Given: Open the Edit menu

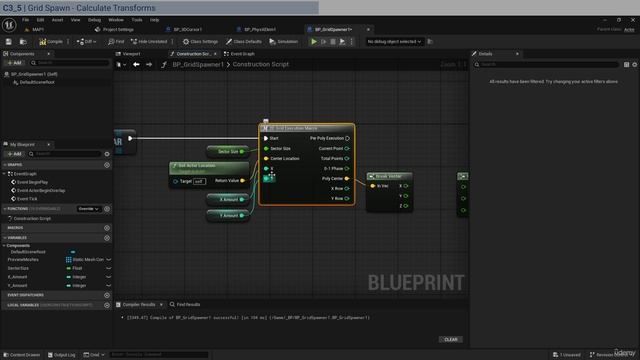Looking at the screenshot, I should coord(40,20).
